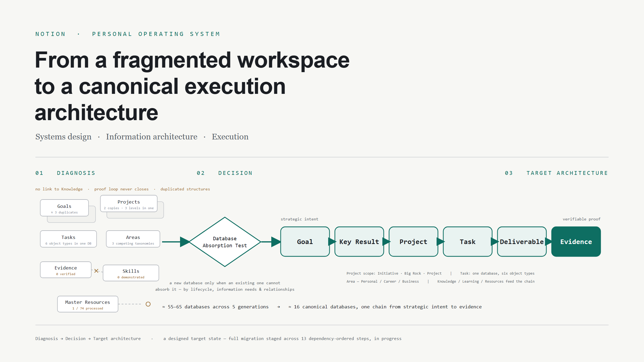Screen dimensions: 644x362
Task: Select the Database Absorption Test diamond
Action: [225, 242]
